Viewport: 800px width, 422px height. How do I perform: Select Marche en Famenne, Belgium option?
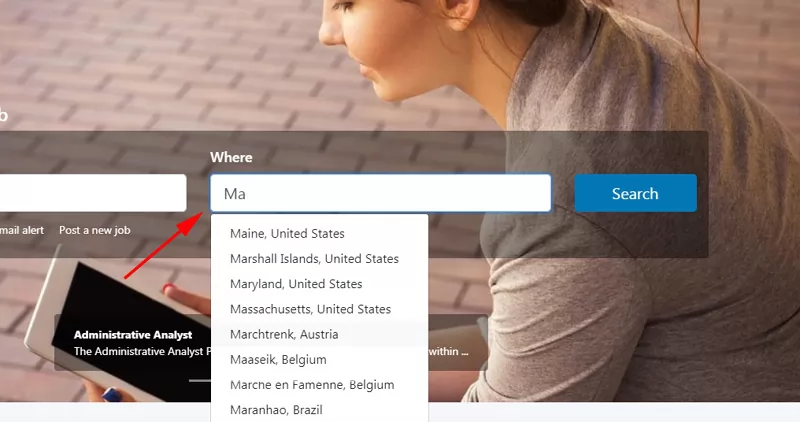[319, 385]
